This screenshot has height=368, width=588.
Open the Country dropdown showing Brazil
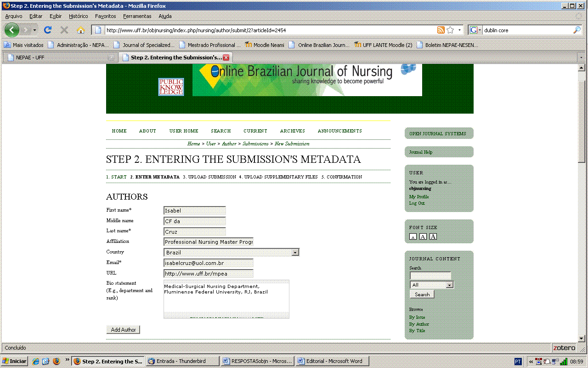(x=295, y=253)
